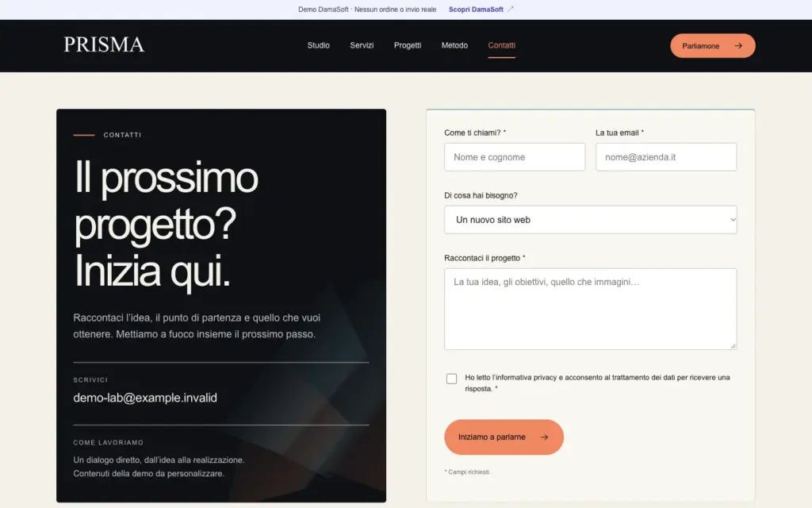
Task: Open the Scopri DamaSoft link
Action: [476, 10]
